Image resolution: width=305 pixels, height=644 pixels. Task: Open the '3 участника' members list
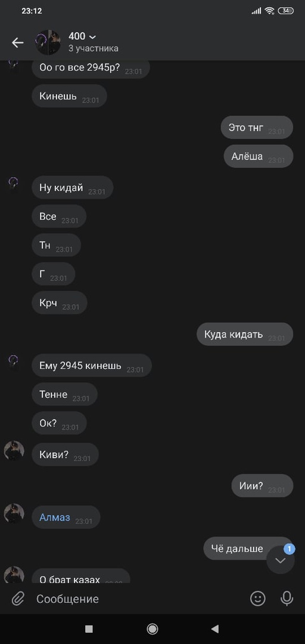(x=93, y=48)
